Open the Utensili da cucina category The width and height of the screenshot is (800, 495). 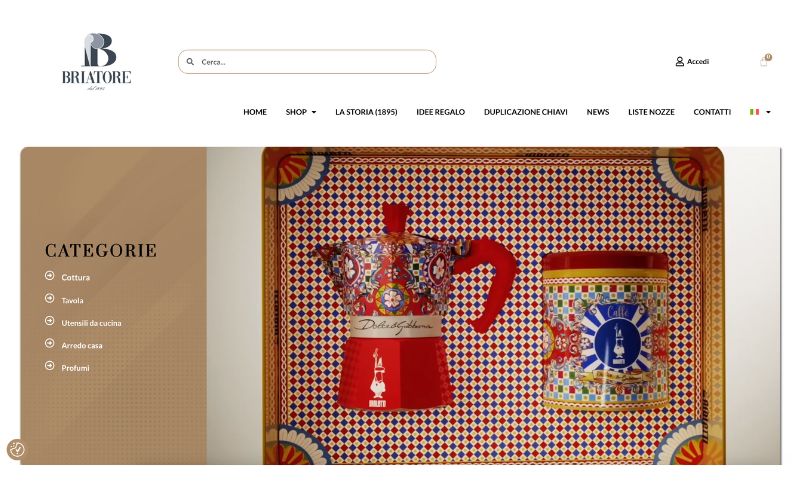(x=91, y=323)
